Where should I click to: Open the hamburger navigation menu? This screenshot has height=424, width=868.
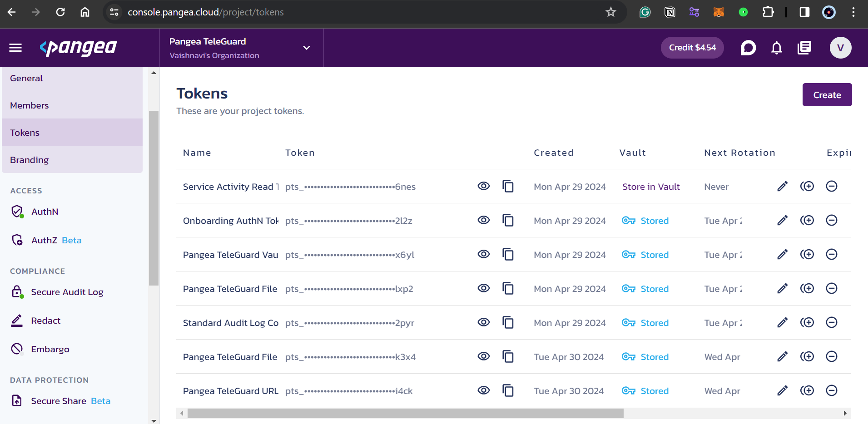[x=15, y=48]
